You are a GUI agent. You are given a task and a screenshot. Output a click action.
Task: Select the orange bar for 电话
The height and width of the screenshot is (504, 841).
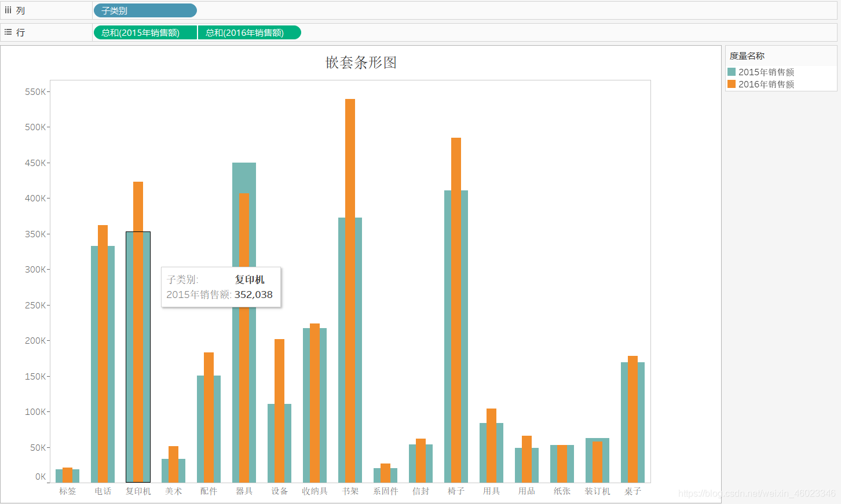[x=103, y=354]
